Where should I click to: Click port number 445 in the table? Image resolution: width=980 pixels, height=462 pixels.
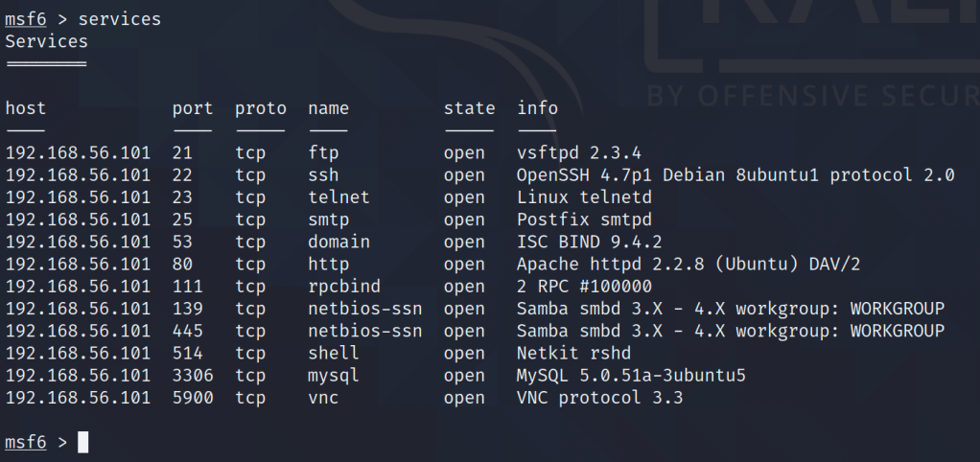188,331
